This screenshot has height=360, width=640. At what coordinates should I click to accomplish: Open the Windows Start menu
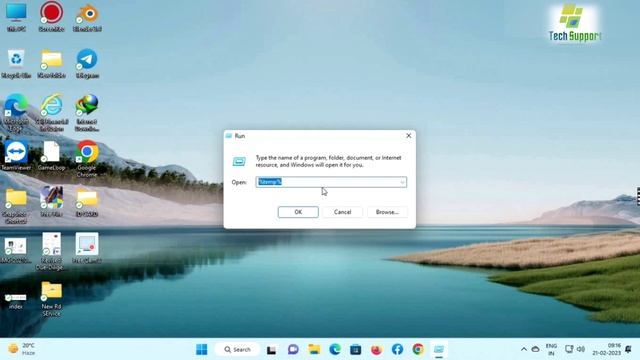coord(202,349)
